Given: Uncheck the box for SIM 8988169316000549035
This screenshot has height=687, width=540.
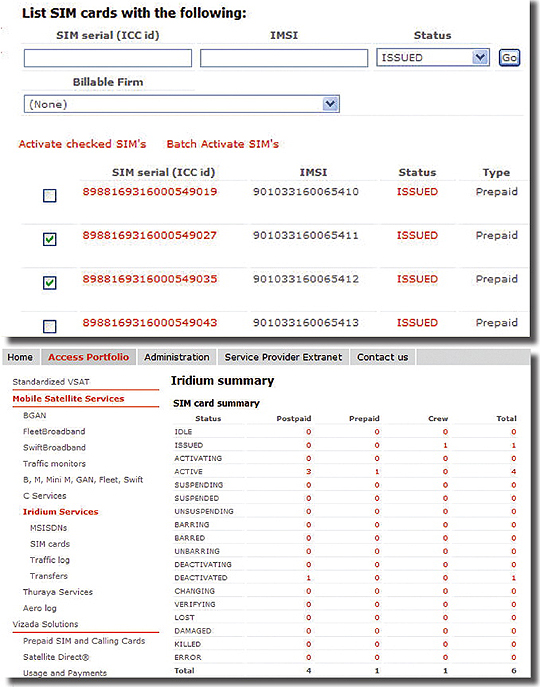Looking at the screenshot, I should coord(50,283).
